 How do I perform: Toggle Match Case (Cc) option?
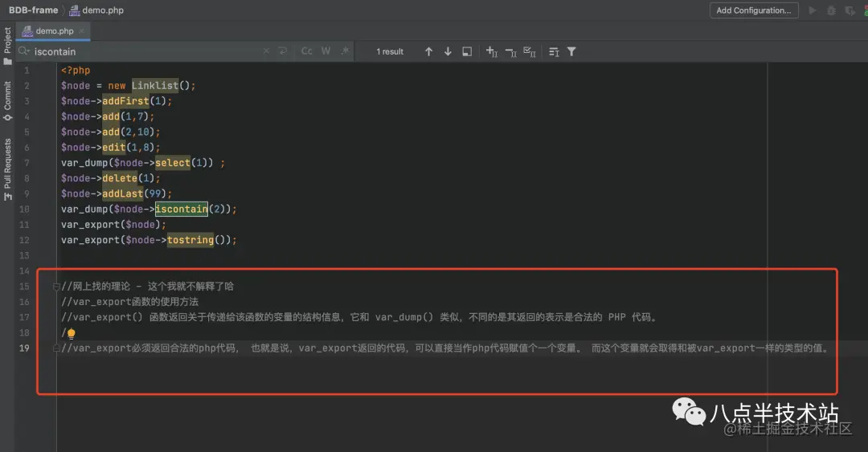tap(306, 51)
